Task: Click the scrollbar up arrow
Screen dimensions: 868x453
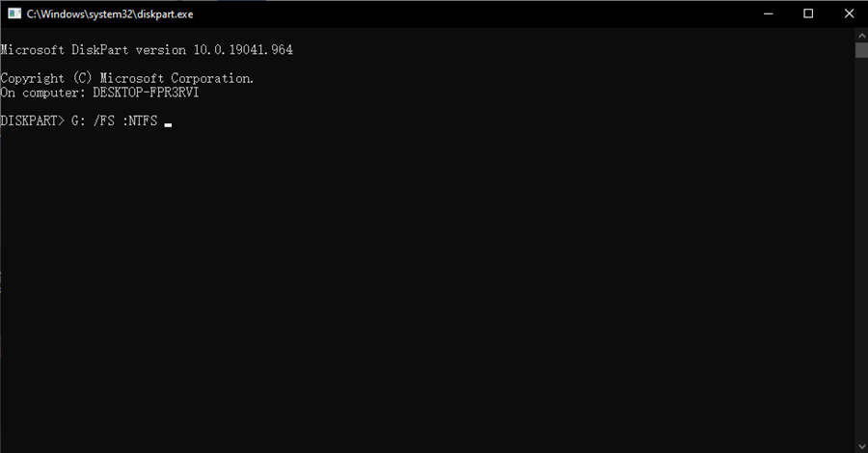Action: click(861, 36)
